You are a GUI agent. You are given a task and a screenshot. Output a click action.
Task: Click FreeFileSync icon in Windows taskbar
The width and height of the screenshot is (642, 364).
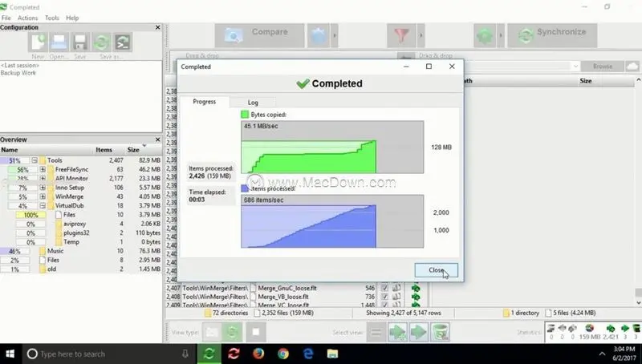pyautogui.click(x=209, y=354)
